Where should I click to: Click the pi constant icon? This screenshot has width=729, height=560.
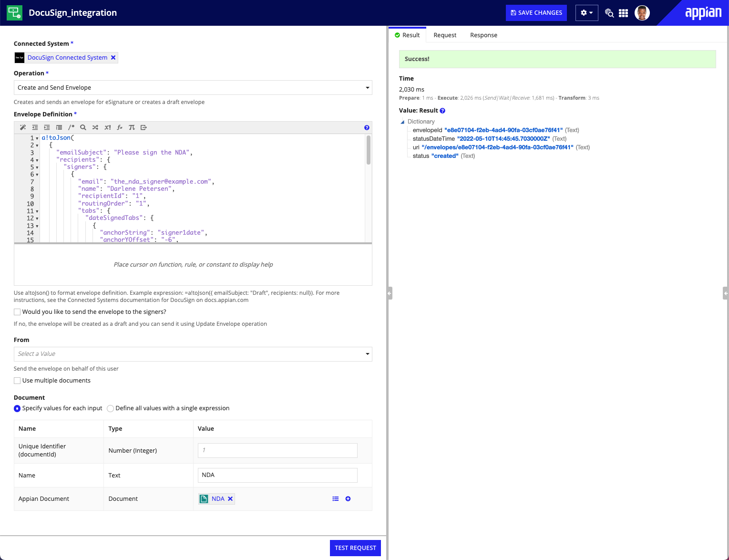click(x=132, y=127)
